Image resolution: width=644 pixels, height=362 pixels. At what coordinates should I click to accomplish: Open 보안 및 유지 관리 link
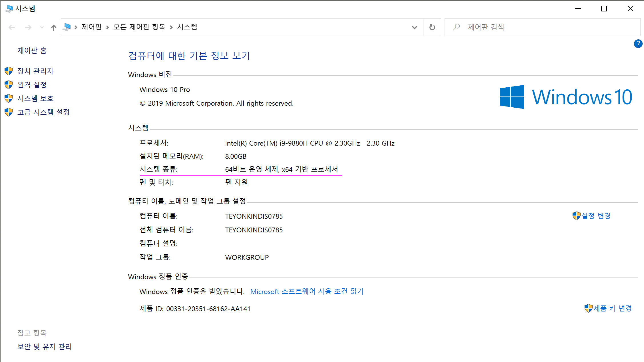(x=44, y=347)
